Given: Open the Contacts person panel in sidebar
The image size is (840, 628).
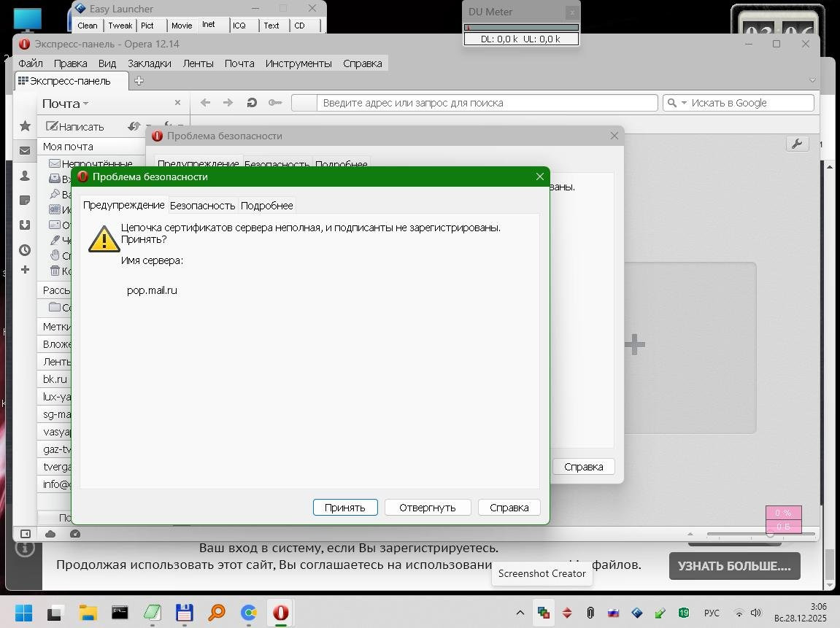Looking at the screenshot, I should pos(26,176).
